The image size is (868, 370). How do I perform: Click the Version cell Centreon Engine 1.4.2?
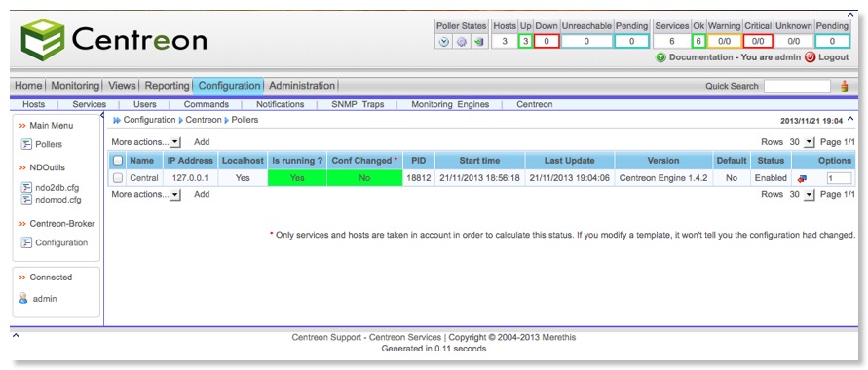(663, 178)
